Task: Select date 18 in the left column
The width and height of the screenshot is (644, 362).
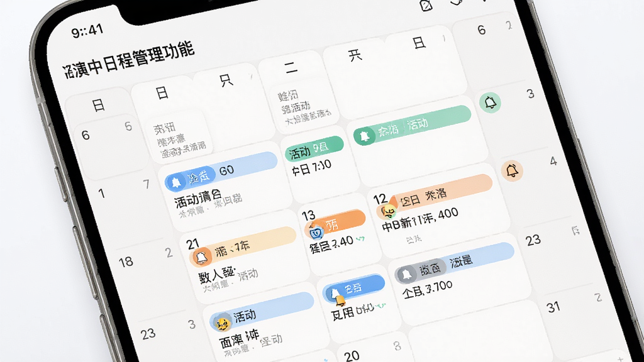Action: tap(126, 261)
